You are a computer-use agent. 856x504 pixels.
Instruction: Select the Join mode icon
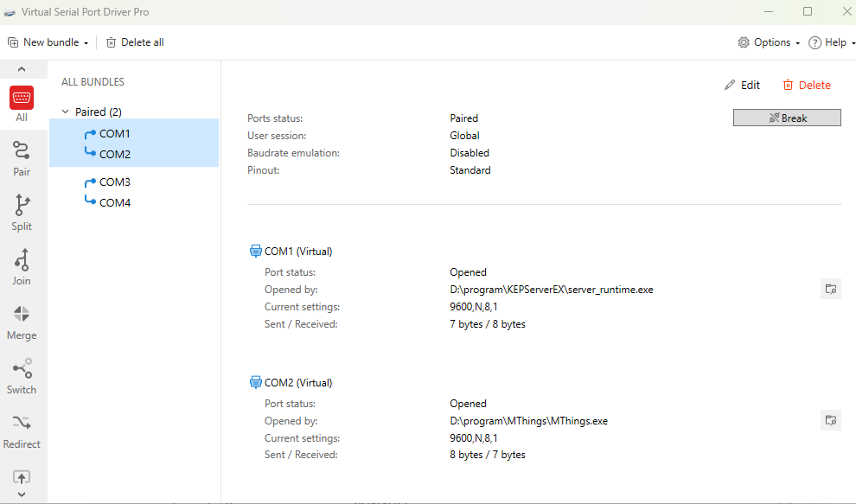(x=22, y=265)
